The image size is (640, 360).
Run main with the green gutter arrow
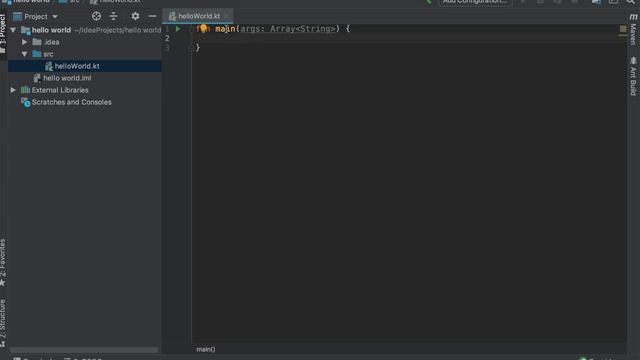point(178,29)
